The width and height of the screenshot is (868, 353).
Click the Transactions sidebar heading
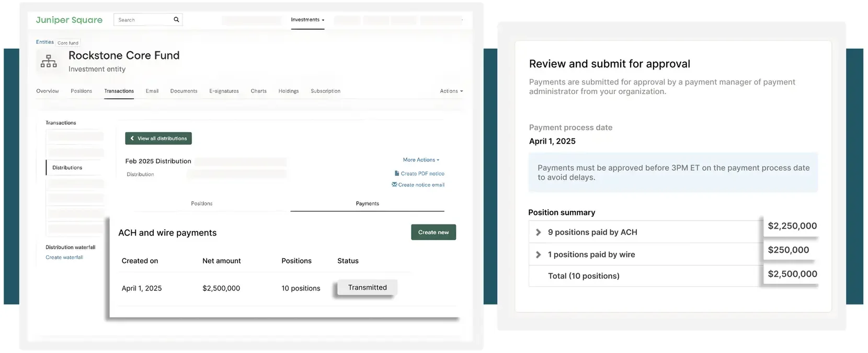pos(61,123)
